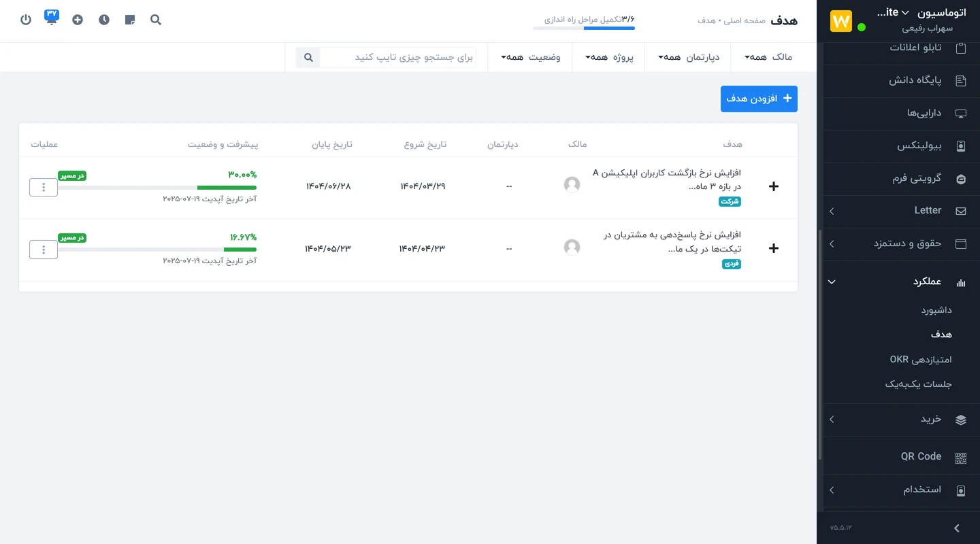Viewport: 980px width, 544px height.
Task: Click the filter search magnifier button
Action: tap(308, 58)
